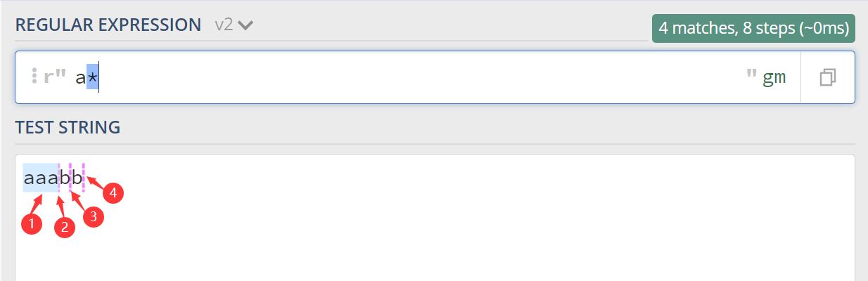Click red annotation circle number 3
The image size is (868, 281).
coord(94,217)
